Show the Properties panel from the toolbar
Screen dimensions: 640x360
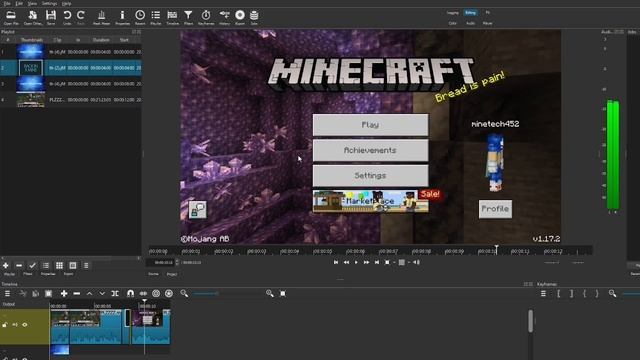pos(122,16)
